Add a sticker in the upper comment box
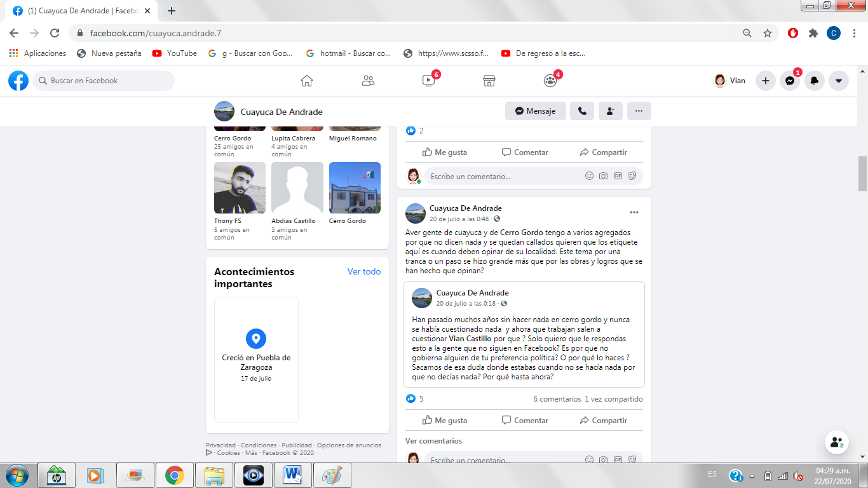 (632, 176)
